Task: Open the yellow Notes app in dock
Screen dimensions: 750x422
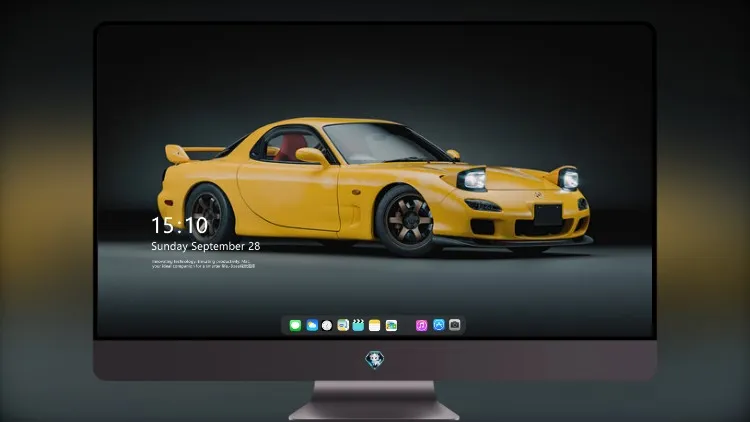Action: [375, 325]
